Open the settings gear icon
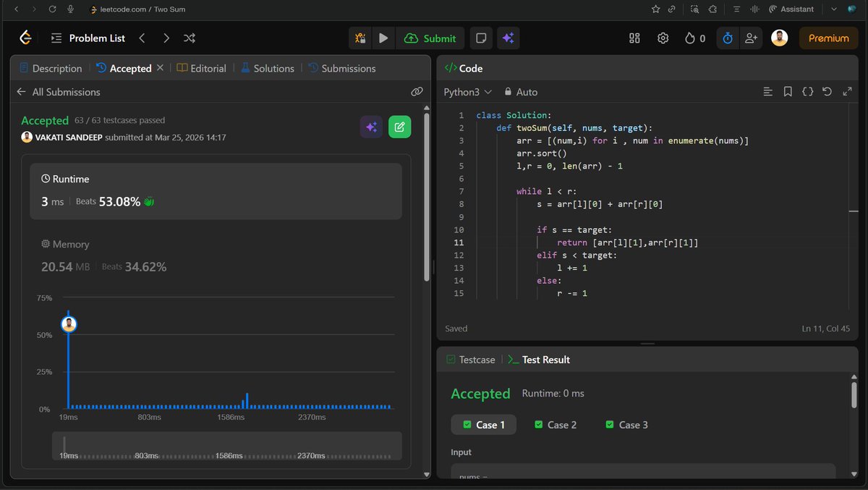This screenshot has width=868, height=490. (663, 38)
